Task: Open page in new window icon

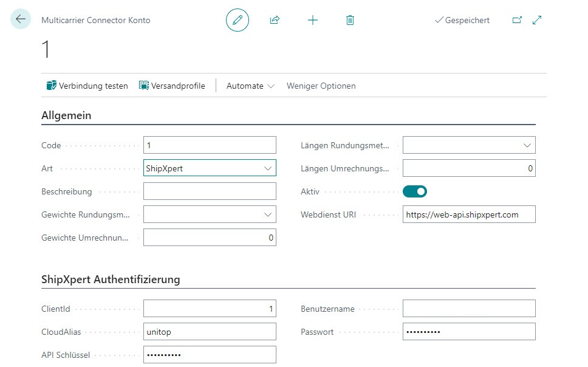Action: (517, 20)
